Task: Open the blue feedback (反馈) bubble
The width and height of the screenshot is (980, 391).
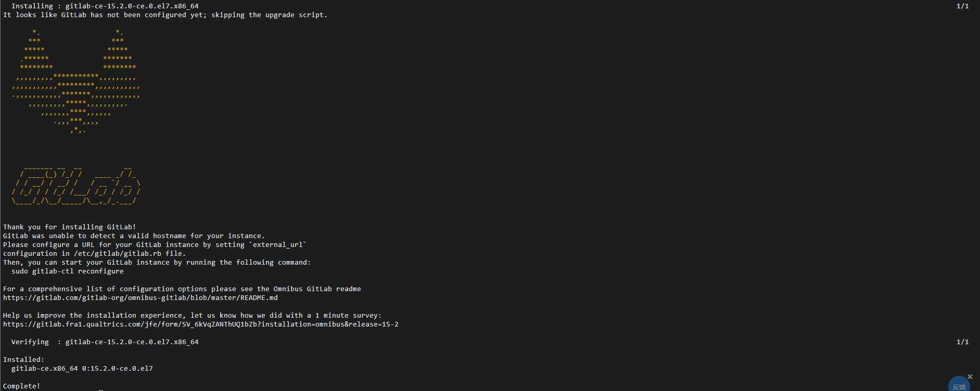Action: click(959, 384)
